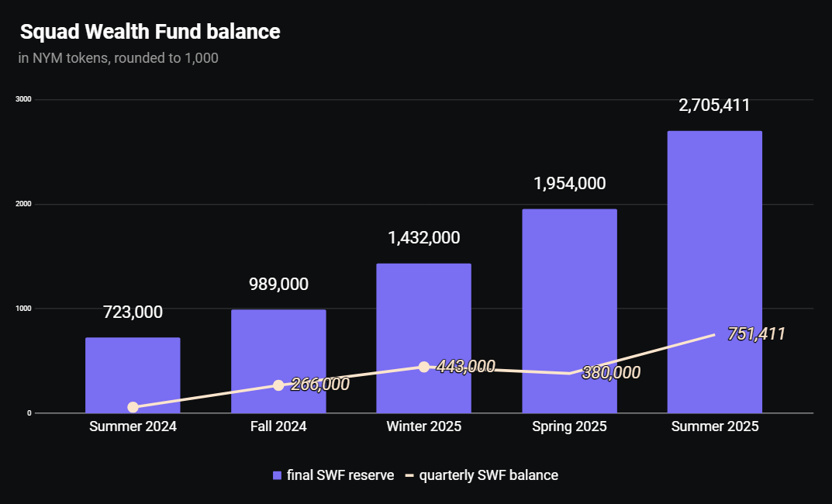Select the "quarterly SWF balance" legend label
This screenshot has height=504, width=832.
click(488, 475)
